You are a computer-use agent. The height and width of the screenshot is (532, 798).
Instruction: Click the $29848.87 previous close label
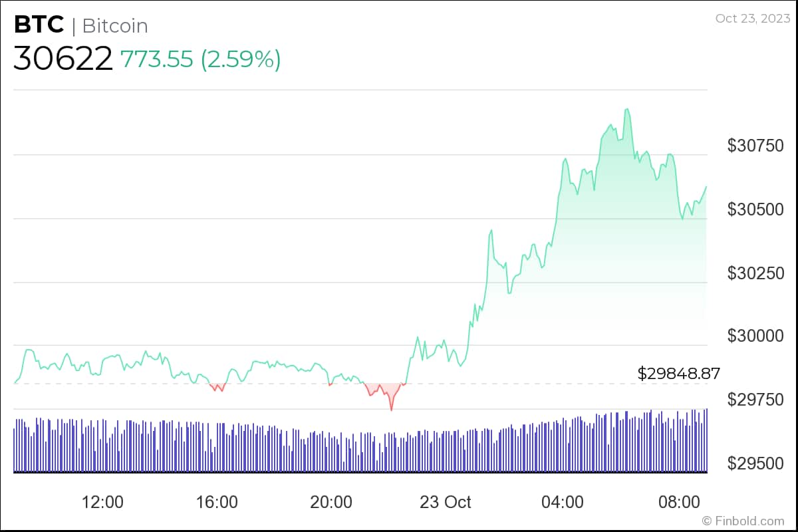(678, 374)
